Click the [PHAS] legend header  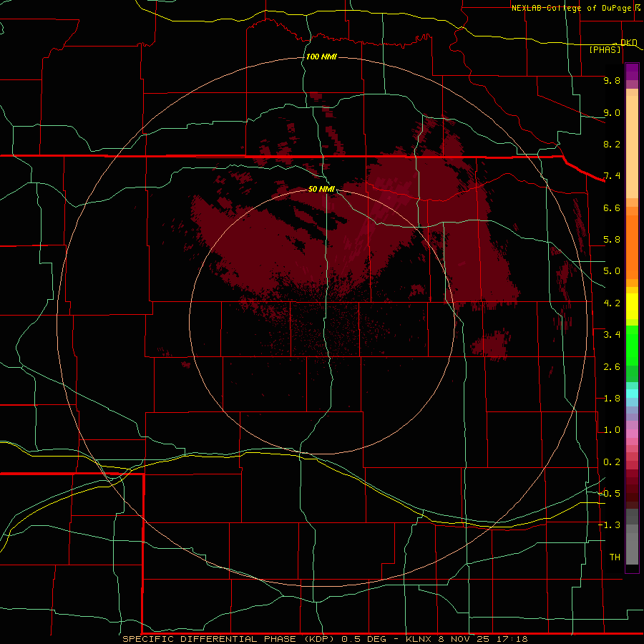click(605, 49)
